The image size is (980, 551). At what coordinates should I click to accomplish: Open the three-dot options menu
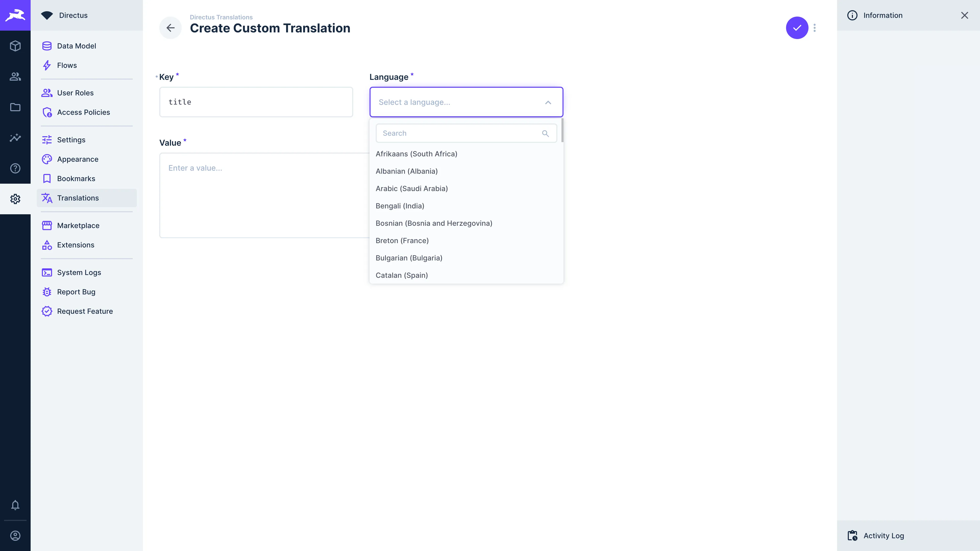pos(814,28)
